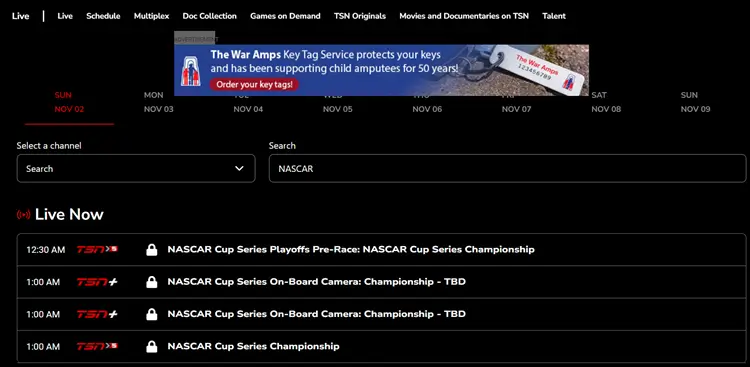This screenshot has width=750, height=367.
Task: Click the Order your key tags! button
Action: click(254, 85)
